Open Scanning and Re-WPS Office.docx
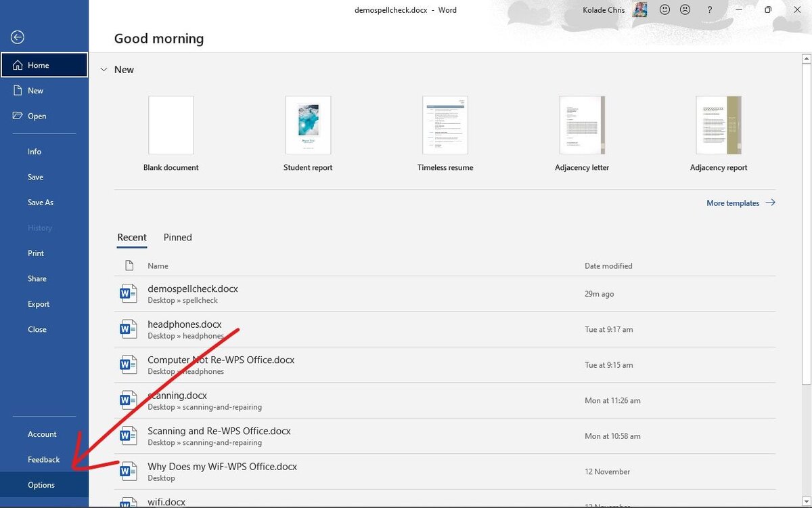Screen dimensions: 812x508 coord(445,436)
